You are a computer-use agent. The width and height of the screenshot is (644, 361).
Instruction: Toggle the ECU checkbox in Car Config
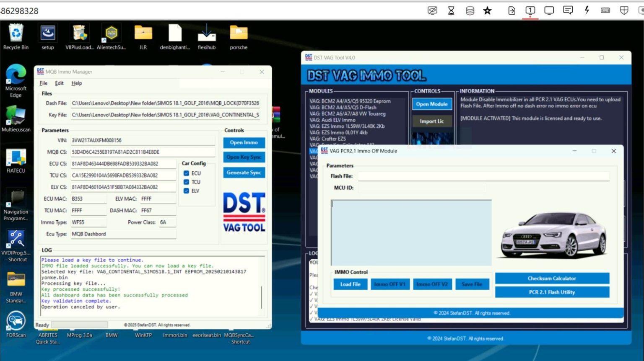186,173
